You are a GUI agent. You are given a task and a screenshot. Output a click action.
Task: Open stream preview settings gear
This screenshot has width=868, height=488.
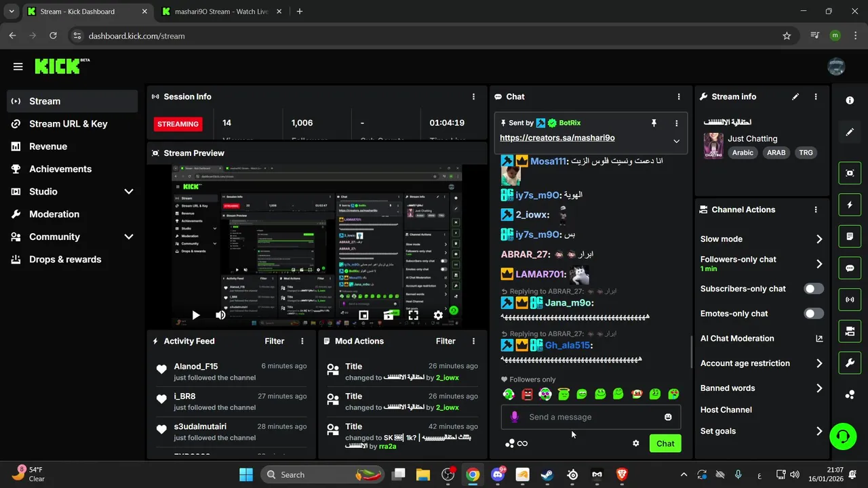tap(438, 315)
